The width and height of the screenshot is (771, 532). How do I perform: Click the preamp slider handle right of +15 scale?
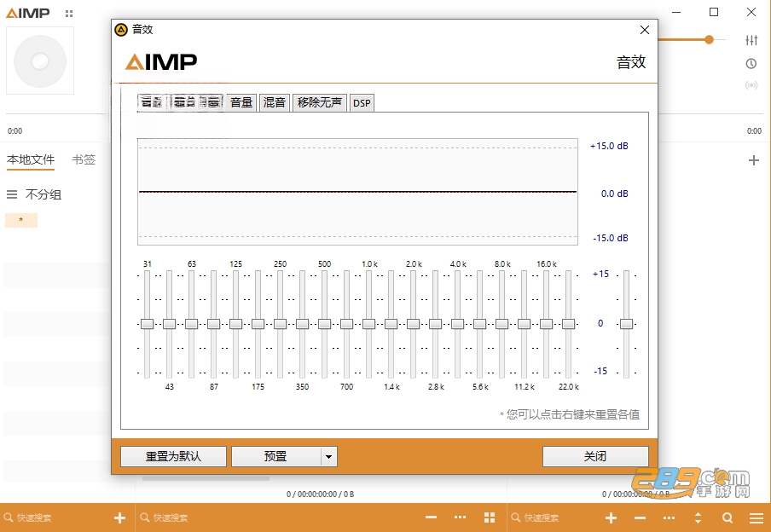[x=626, y=324]
